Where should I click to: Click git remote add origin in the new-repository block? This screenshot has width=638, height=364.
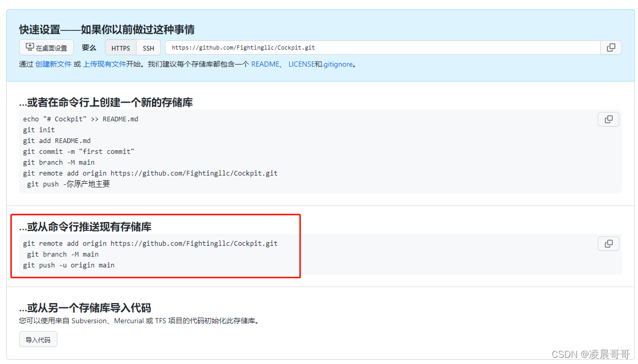150,173
